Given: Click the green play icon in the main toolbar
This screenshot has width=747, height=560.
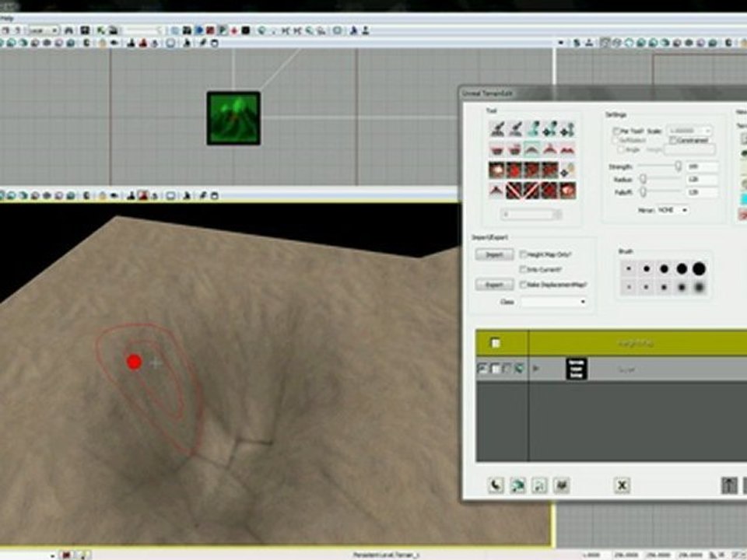Looking at the screenshot, I should (223, 30).
